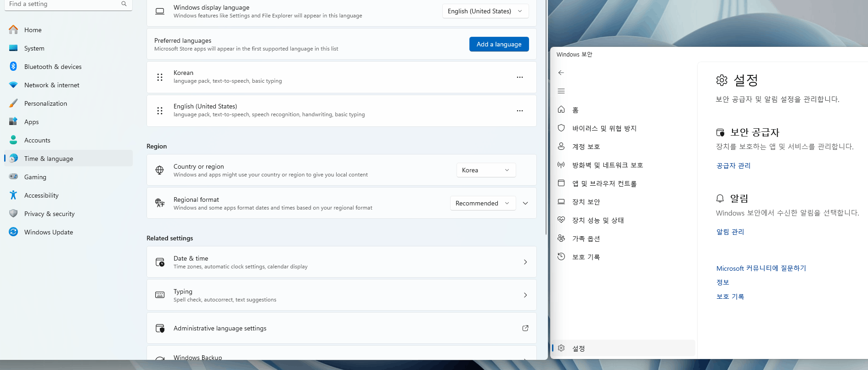Screen dimensions: 868x370
Task: Grab the English (United States) drag handle
Action: point(160,111)
